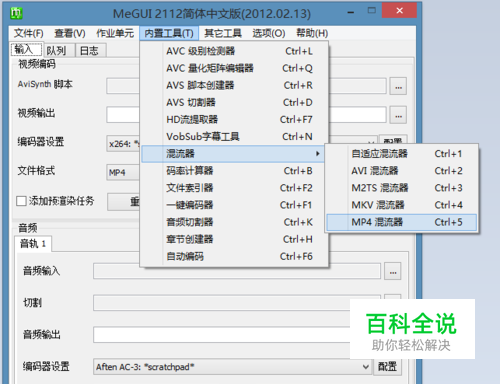
Task: Select the 音轨 1 tab
Action: pyautogui.click(x=33, y=244)
